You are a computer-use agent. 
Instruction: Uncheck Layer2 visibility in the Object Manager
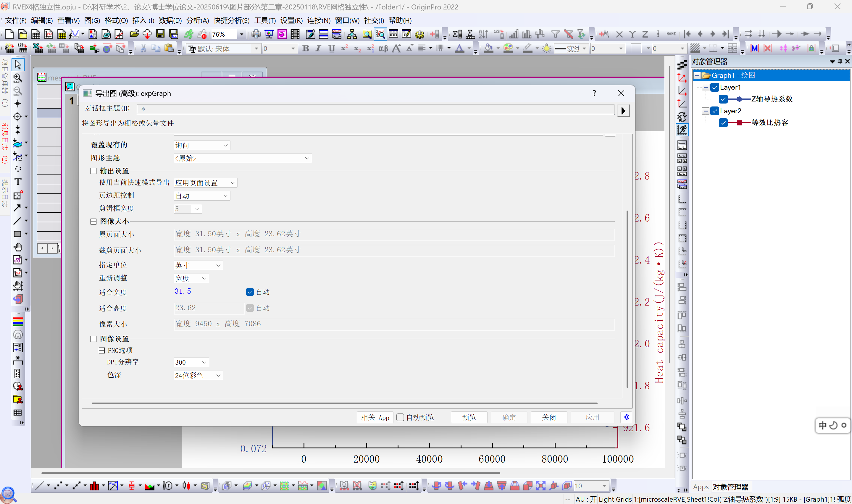(x=714, y=111)
